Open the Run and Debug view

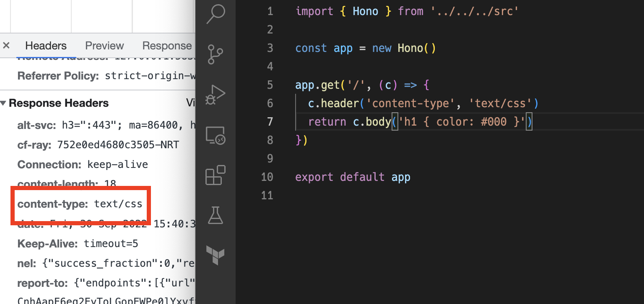[216, 95]
